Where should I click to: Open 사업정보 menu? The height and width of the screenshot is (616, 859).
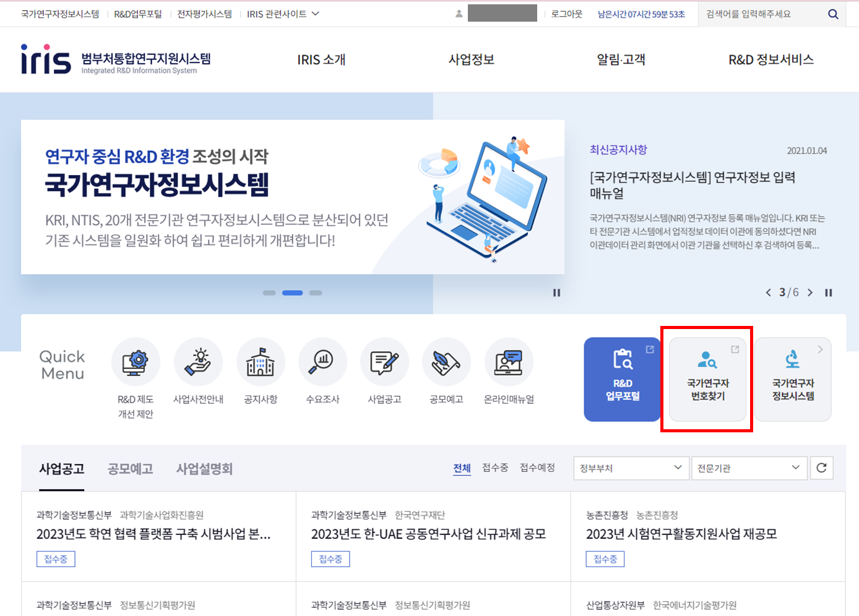tap(472, 59)
